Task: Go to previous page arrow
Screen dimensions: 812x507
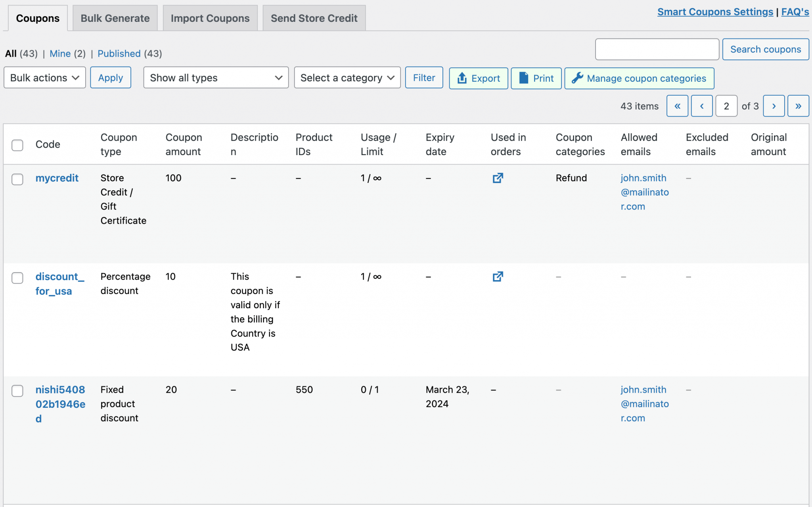Action: coord(701,106)
